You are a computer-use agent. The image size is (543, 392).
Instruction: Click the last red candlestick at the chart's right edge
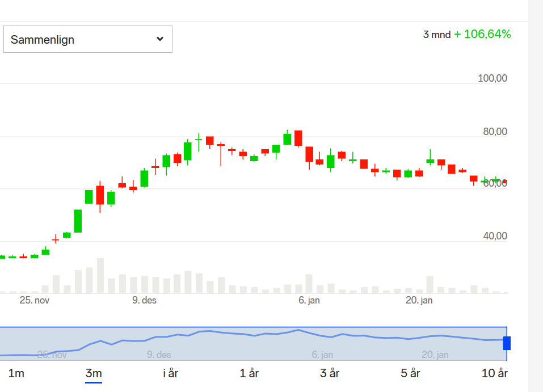click(505, 182)
